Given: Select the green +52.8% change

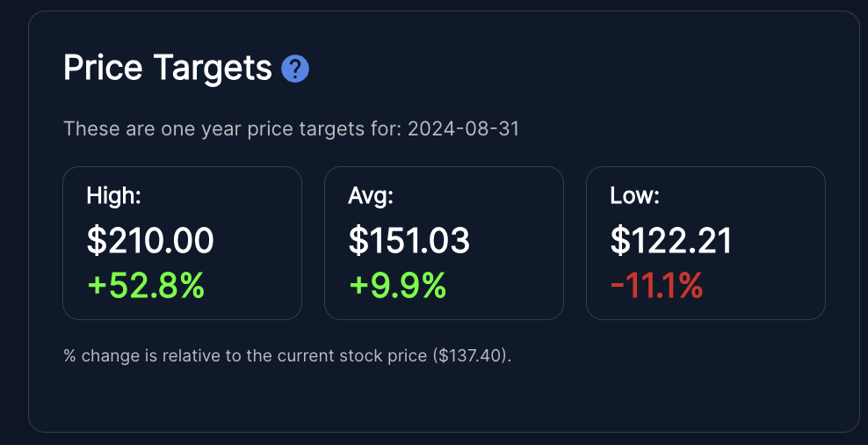Looking at the screenshot, I should pyautogui.click(x=146, y=286).
